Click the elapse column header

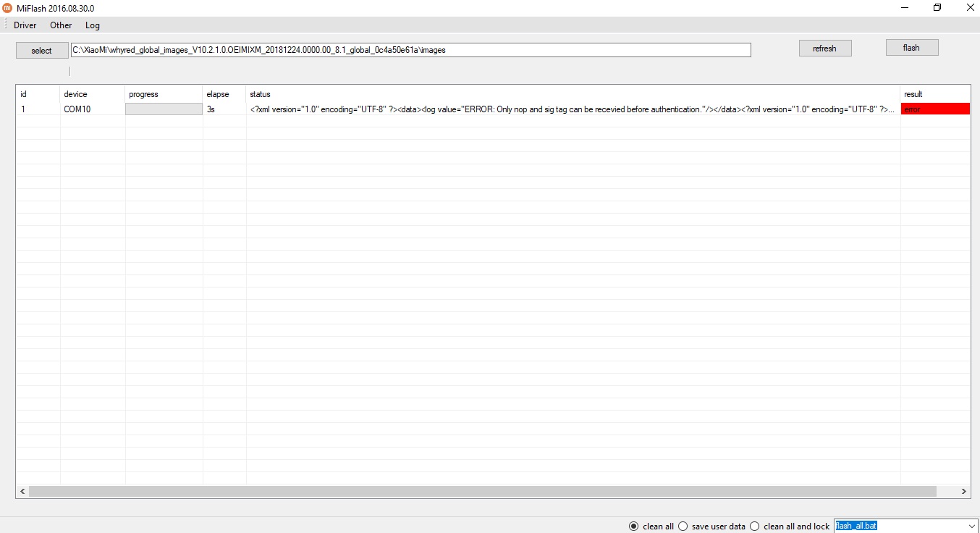click(224, 94)
